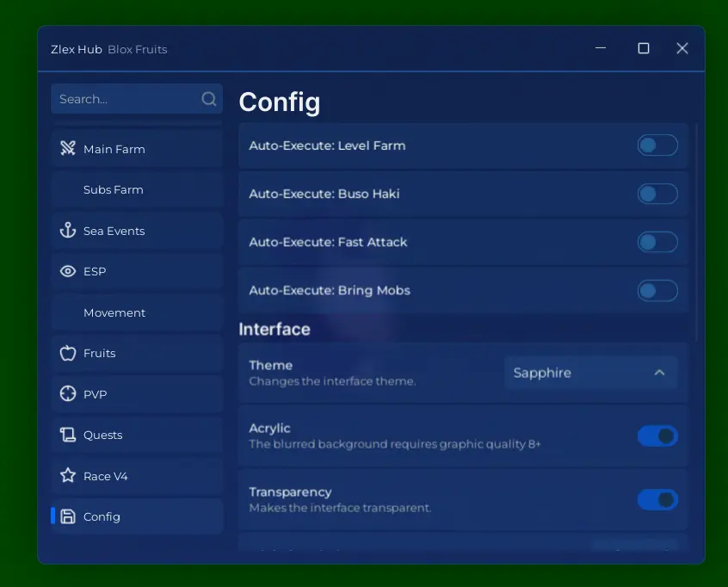Click the eye icon for ESP
Image resolution: width=728 pixels, height=587 pixels.
68,271
